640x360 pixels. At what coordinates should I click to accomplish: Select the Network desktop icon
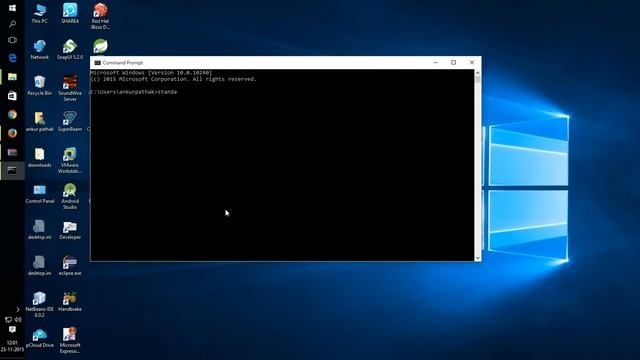(40, 50)
